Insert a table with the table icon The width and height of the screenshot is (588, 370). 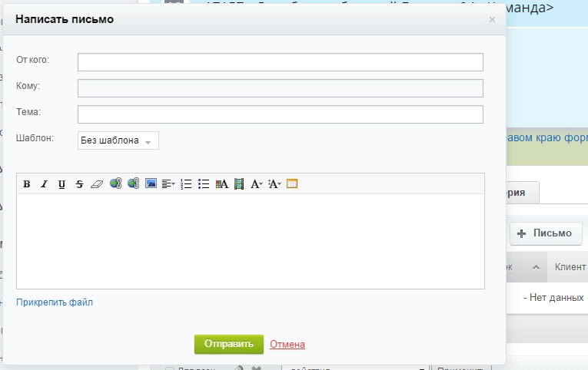point(292,184)
